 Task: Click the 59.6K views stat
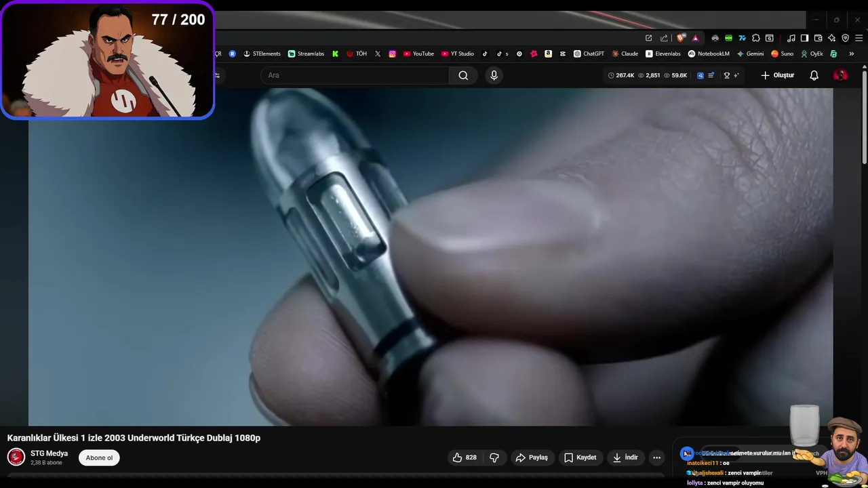tap(675, 75)
